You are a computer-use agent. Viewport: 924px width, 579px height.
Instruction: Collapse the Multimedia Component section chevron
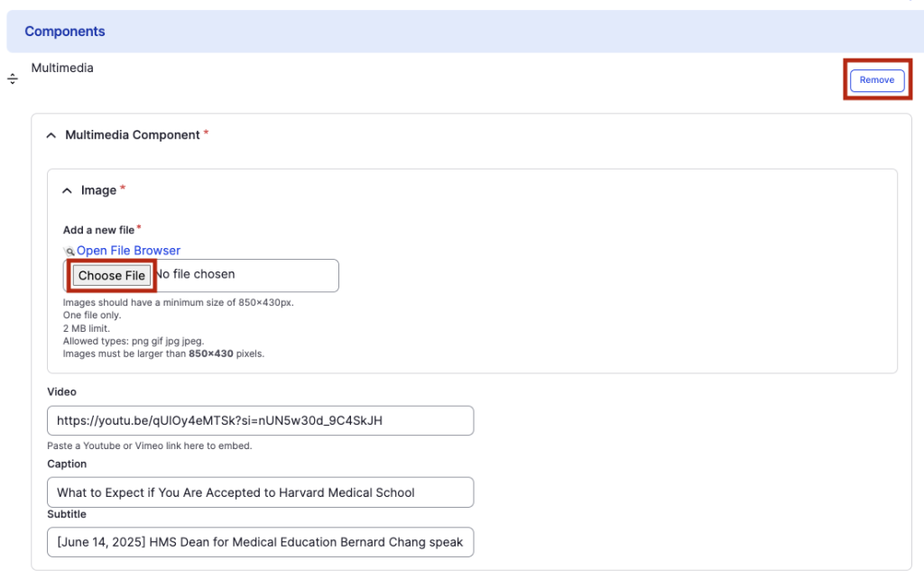point(51,135)
